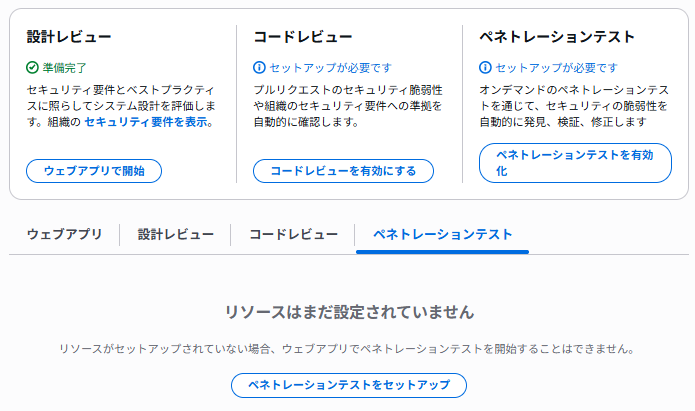Click the info icon under ペネトレーションテスト heading
695x411 pixels.
click(x=485, y=68)
